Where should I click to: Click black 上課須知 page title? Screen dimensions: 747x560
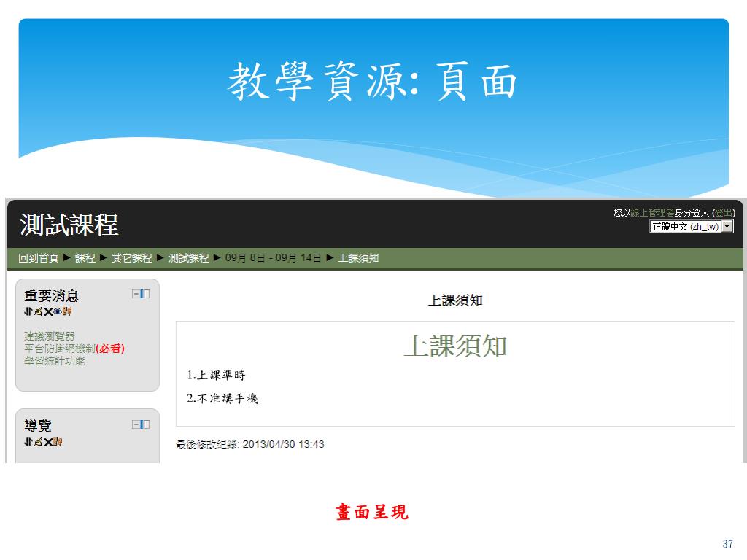click(x=455, y=300)
